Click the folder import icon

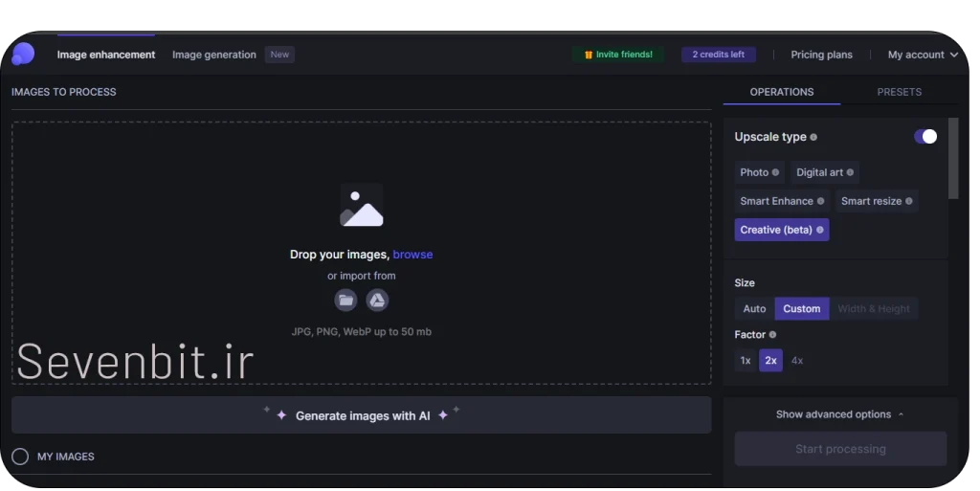[345, 301]
